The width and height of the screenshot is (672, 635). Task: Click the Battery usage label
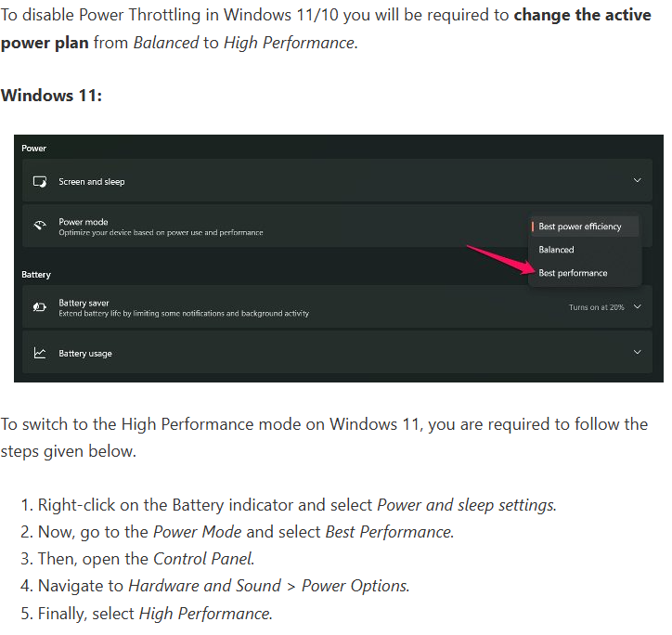pyautogui.click(x=85, y=354)
